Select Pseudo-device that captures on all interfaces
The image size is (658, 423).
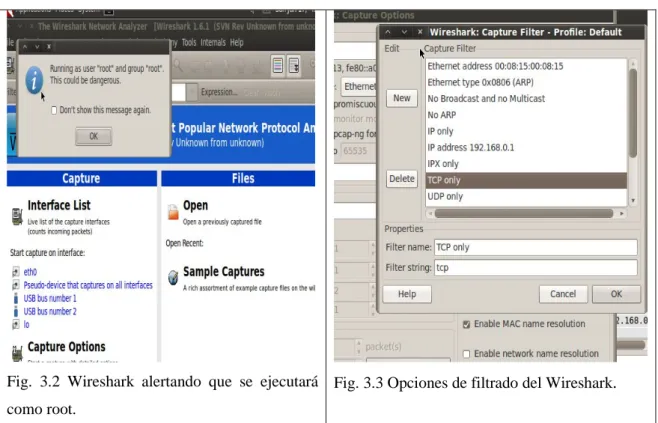(x=88, y=285)
